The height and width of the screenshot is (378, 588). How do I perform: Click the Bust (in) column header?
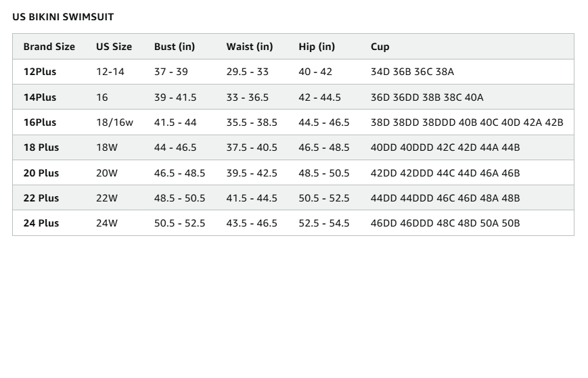click(x=175, y=47)
